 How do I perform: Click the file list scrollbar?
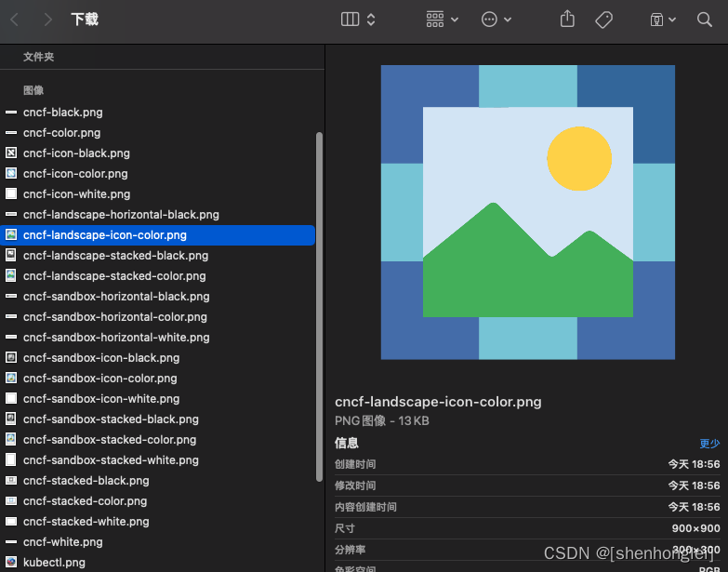(319, 306)
